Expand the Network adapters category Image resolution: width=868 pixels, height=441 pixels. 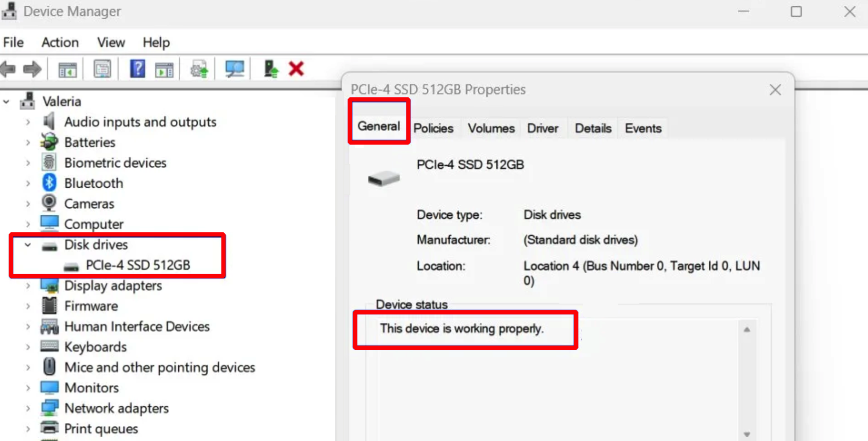(28, 408)
